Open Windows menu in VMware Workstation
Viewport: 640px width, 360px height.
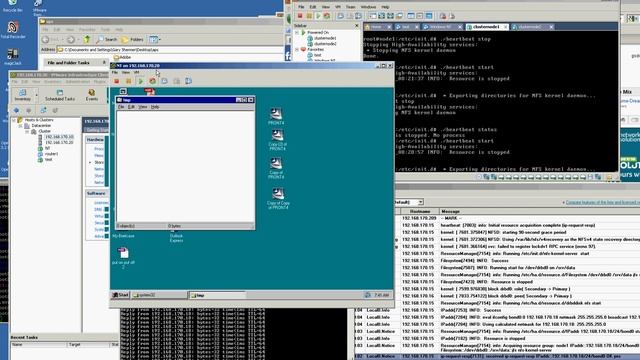point(368,7)
